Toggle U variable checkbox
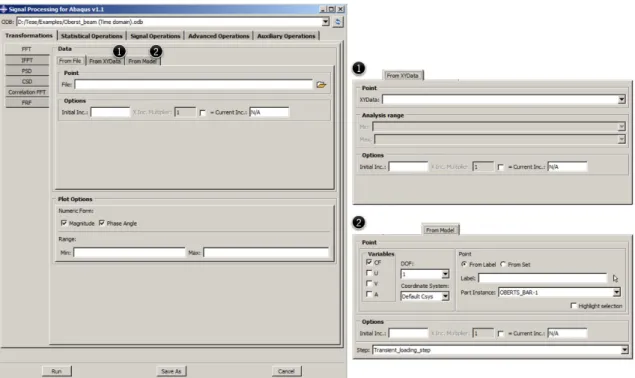This screenshot has height=378, width=635. click(x=369, y=273)
